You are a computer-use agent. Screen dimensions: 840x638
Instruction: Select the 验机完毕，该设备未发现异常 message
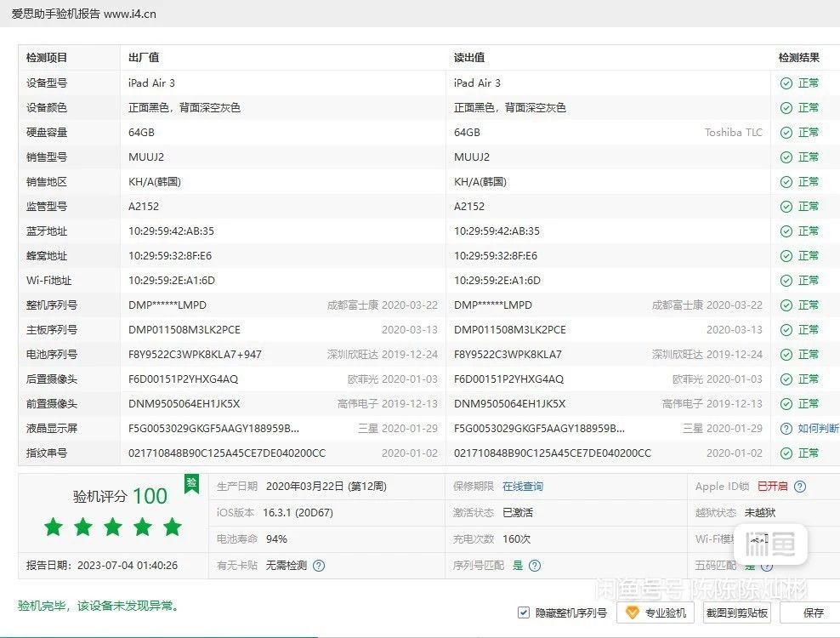point(98,606)
